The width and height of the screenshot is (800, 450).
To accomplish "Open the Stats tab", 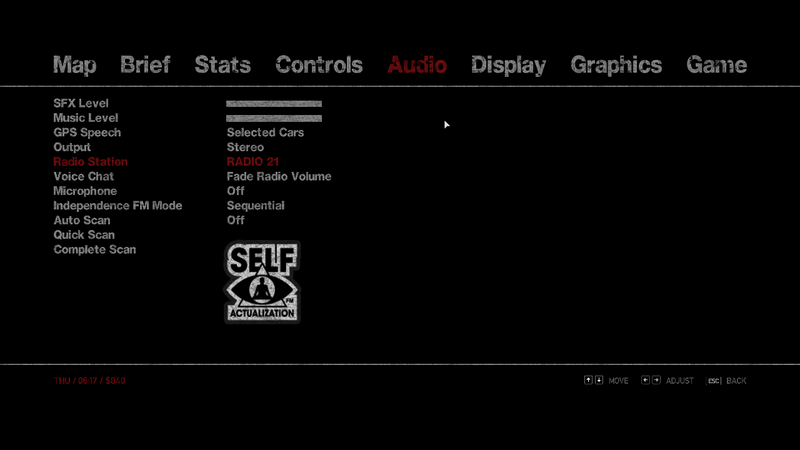I will click(x=222, y=65).
